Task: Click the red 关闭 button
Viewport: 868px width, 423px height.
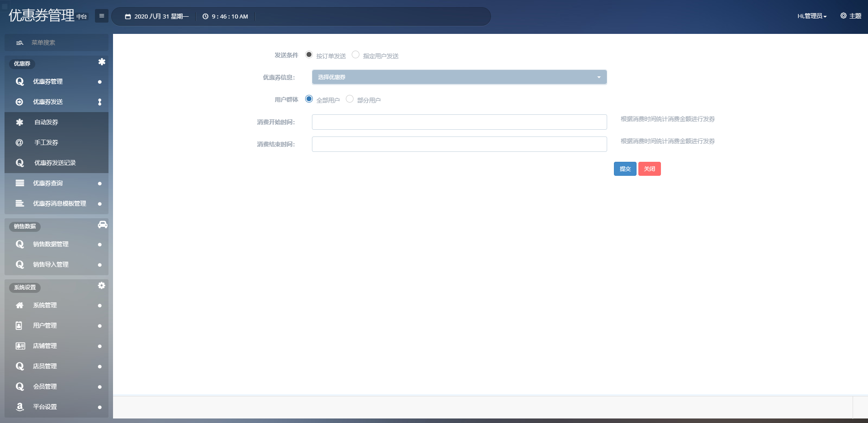Action: click(649, 169)
